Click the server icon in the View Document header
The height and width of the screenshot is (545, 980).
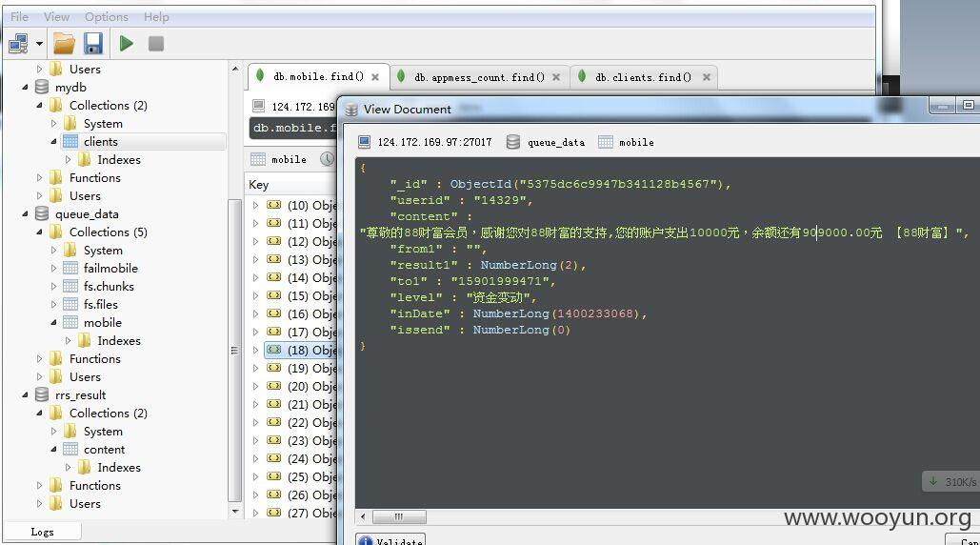click(365, 142)
